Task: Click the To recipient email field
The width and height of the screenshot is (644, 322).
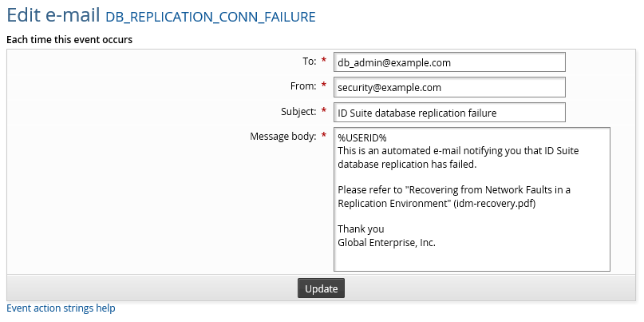Action: pyautogui.click(x=449, y=62)
